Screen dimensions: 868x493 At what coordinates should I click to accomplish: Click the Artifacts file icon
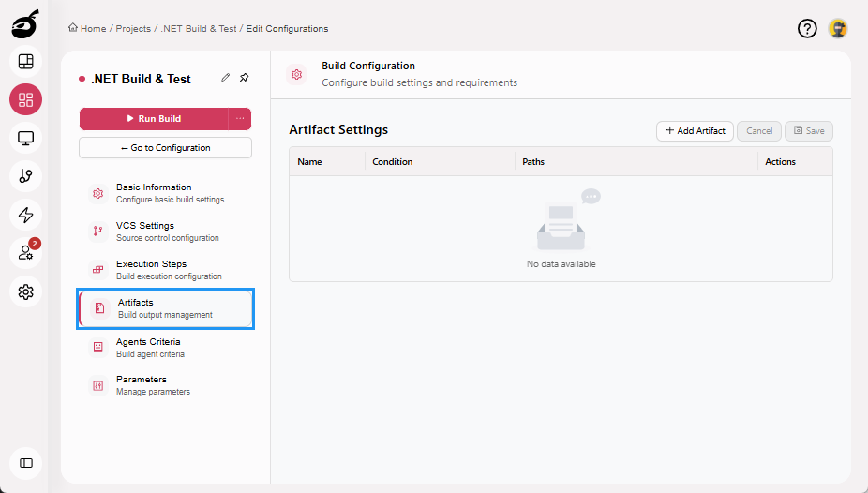click(x=99, y=308)
